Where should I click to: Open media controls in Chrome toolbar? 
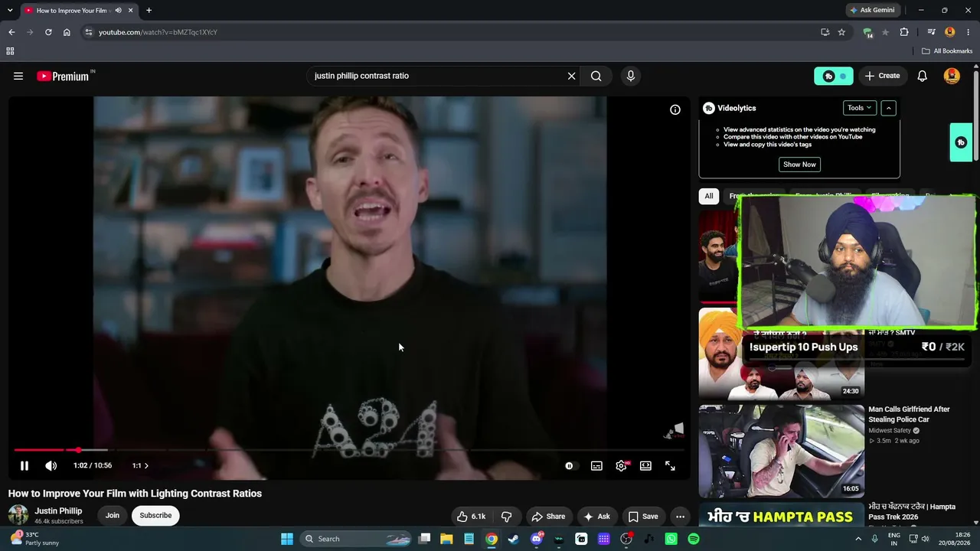click(931, 32)
